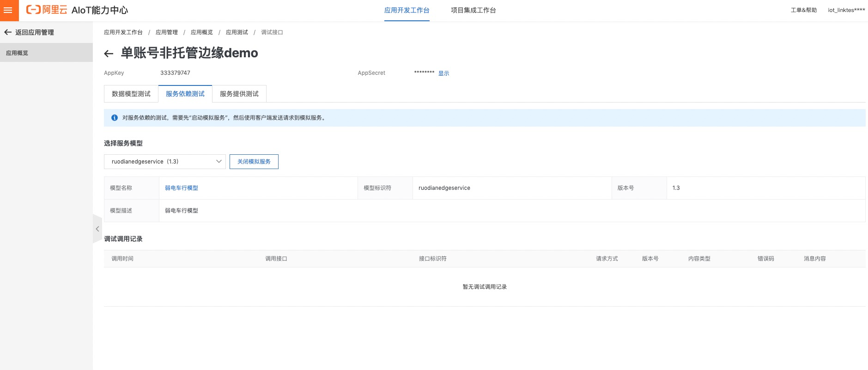The image size is (868, 370).
Task: Click 消息内容 column header
Action: tap(815, 259)
